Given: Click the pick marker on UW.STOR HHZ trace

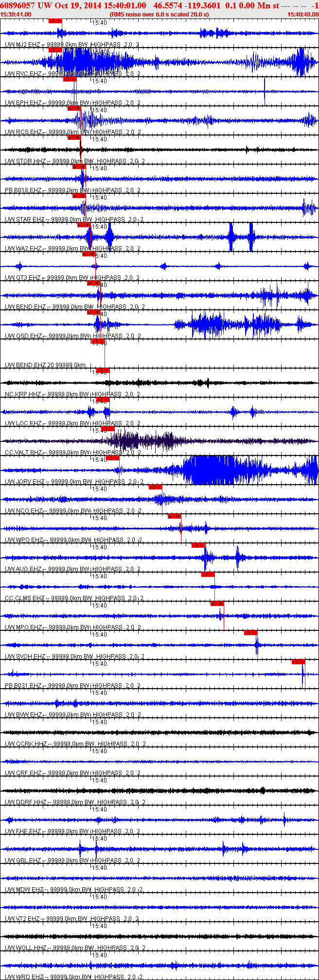Looking at the screenshot, I should (74, 137).
